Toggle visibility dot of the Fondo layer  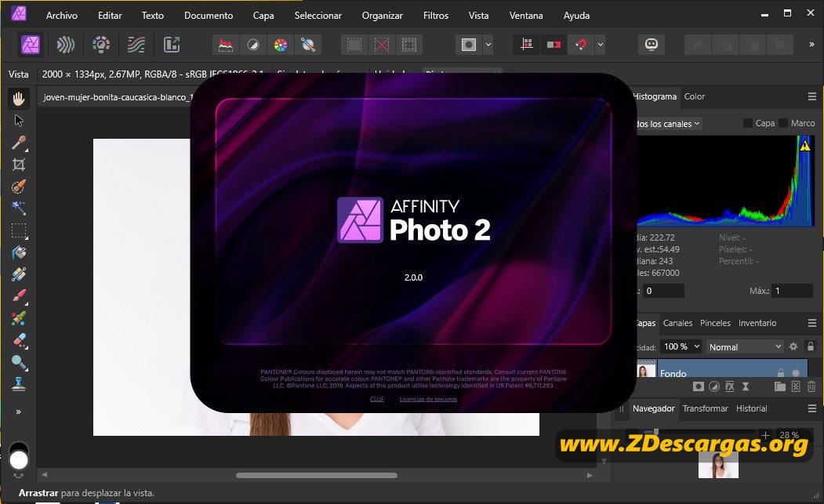796,372
